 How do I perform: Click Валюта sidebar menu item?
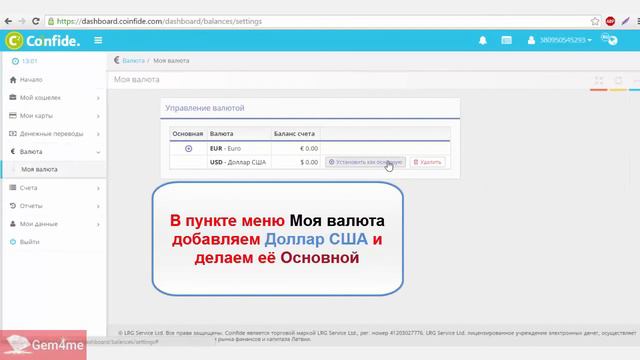31,151
